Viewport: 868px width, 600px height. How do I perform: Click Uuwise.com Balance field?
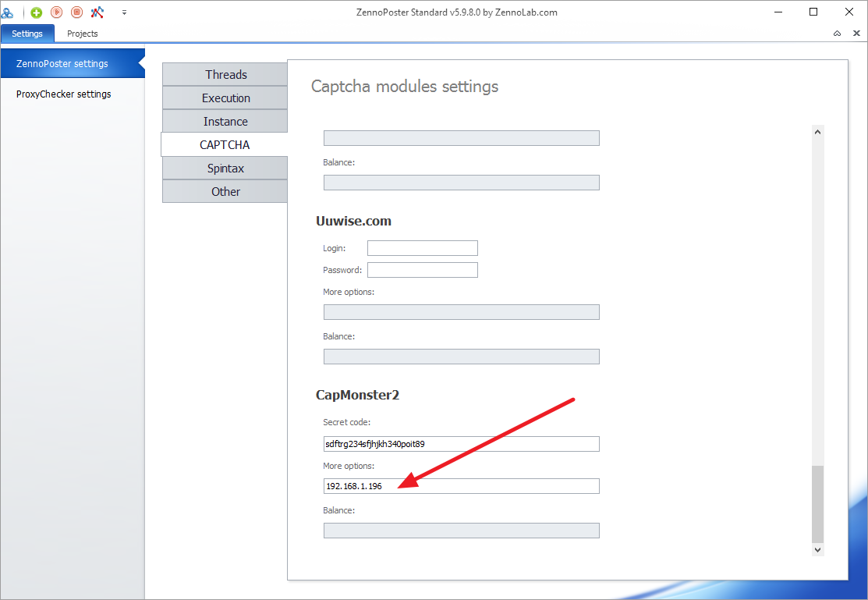[x=461, y=357]
